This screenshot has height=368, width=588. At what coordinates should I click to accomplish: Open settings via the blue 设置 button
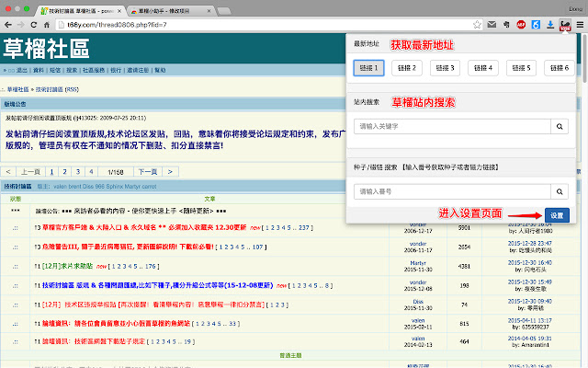point(558,215)
